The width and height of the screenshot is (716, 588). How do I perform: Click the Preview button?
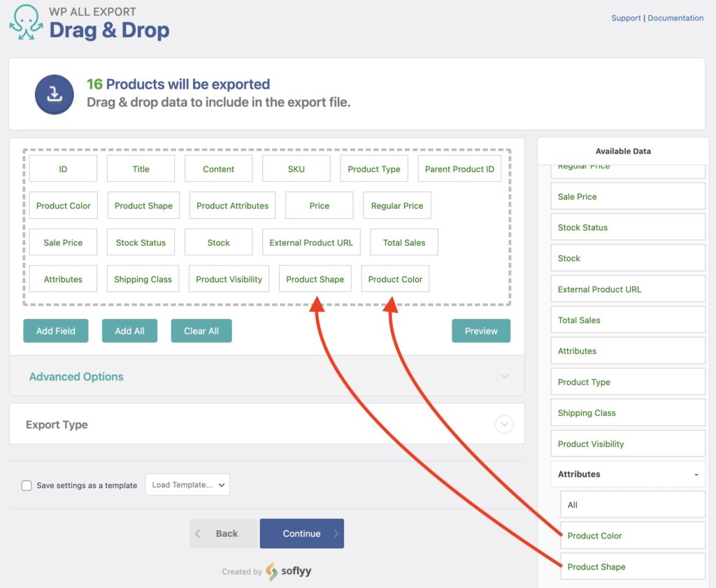click(481, 331)
